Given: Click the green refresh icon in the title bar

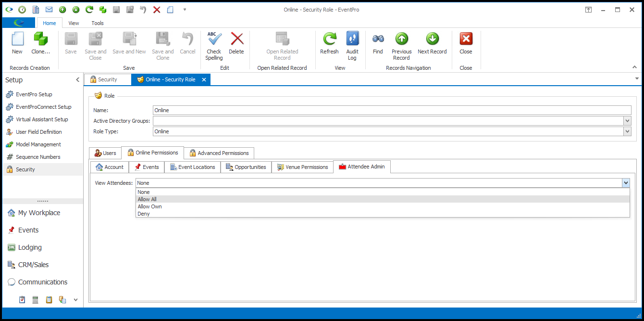Looking at the screenshot, I should point(89,10).
